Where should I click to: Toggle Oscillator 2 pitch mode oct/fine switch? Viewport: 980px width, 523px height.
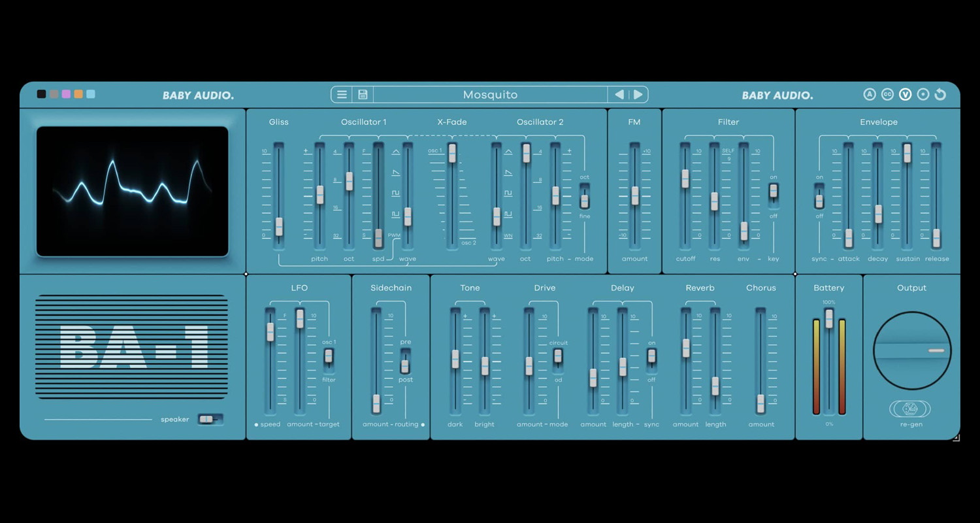click(x=585, y=195)
